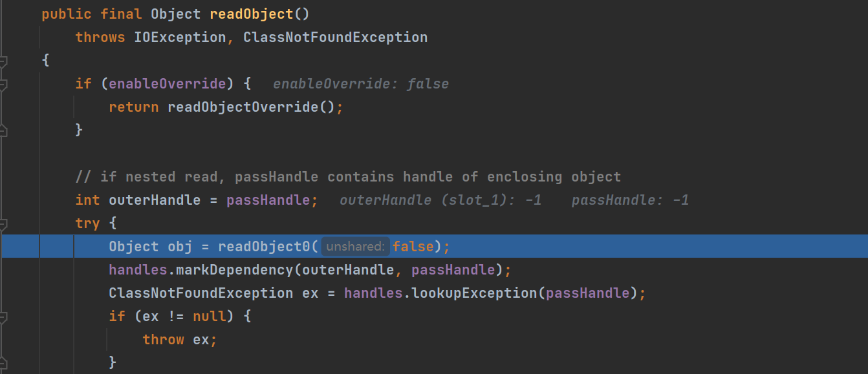The width and height of the screenshot is (868, 374).
Task: Click the ClassNotFoundException ex variable declaration type
Action: (201, 293)
